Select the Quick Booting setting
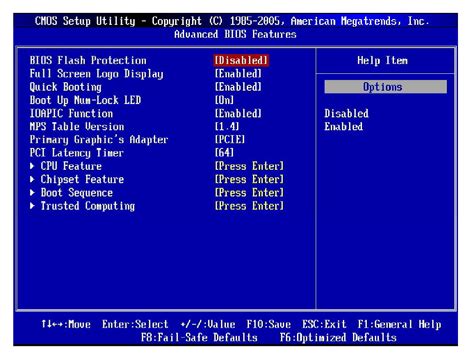474x360 pixels. coord(66,87)
